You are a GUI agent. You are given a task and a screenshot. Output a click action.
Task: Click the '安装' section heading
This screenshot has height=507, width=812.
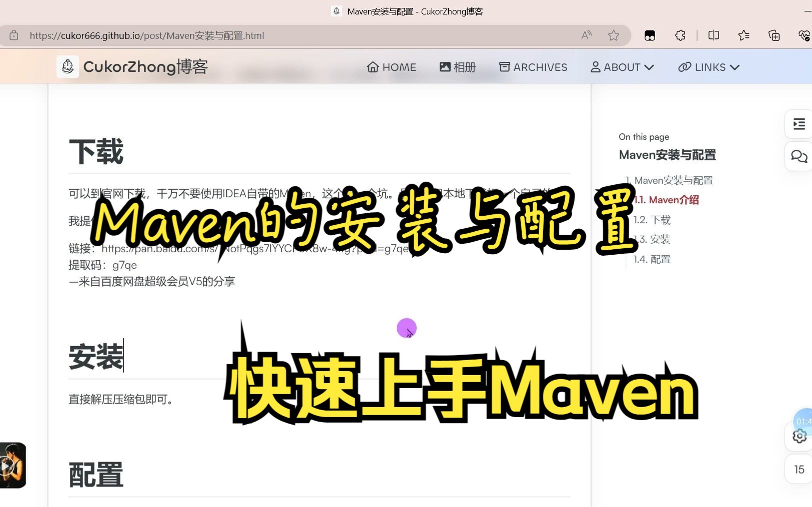[x=96, y=357]
